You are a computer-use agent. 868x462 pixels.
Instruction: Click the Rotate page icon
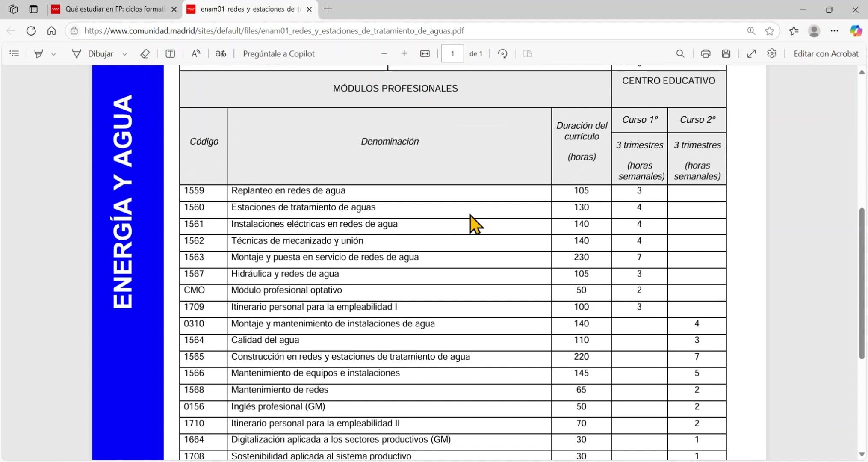click(x=503, y=54)
